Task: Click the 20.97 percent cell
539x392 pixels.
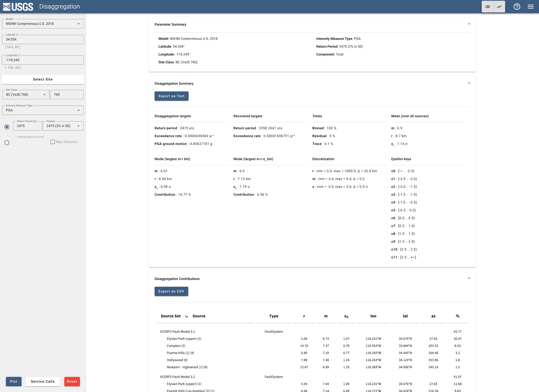Action: click(458, 339)
